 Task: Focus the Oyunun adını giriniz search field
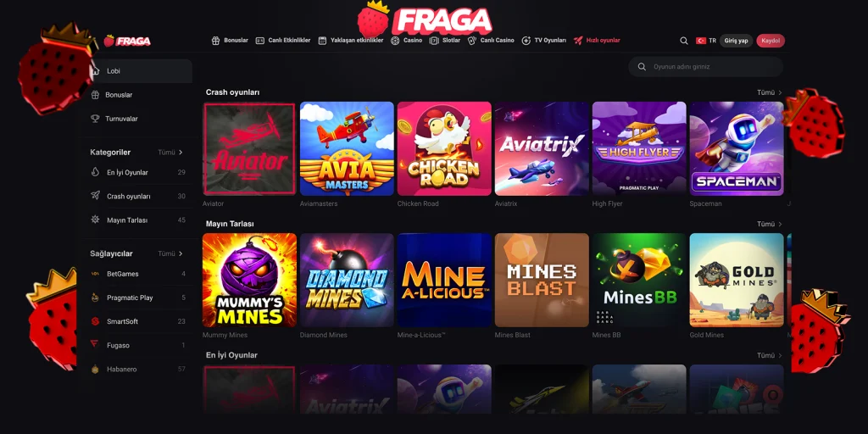tap(706, 66)
